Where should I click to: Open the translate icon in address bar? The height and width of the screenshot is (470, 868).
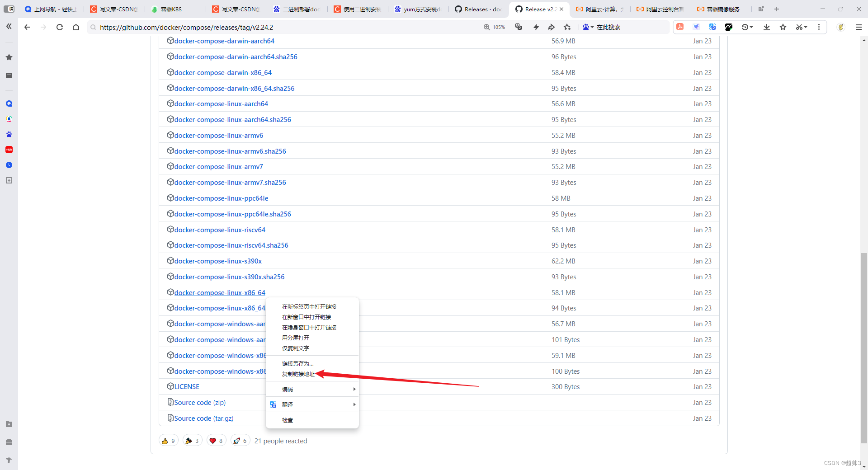coord(519,27)
